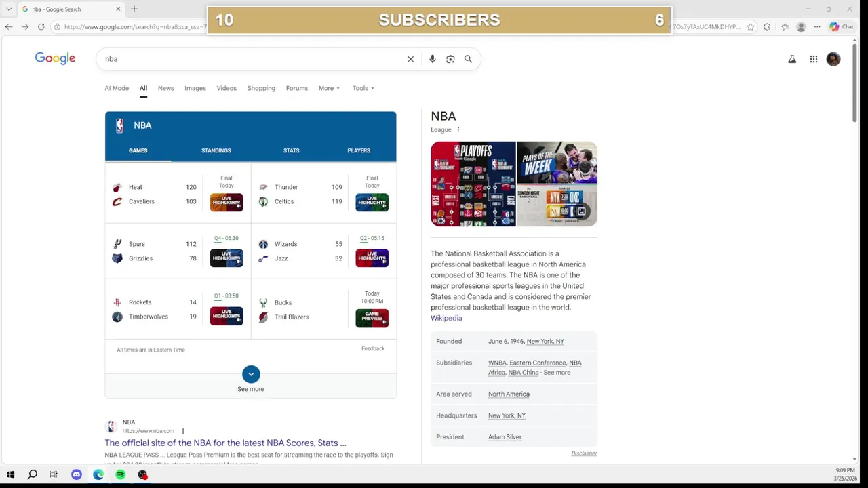Open Spurs vs Grizzlies live highlights
Image resolution: width=868 pixels, height=488 pixels.
226,258
